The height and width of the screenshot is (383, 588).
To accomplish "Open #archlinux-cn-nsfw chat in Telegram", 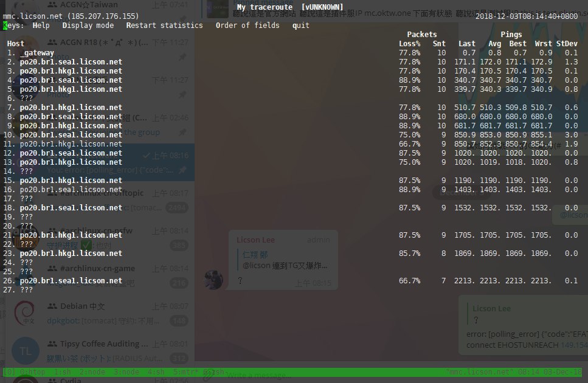I will (100, 238).
